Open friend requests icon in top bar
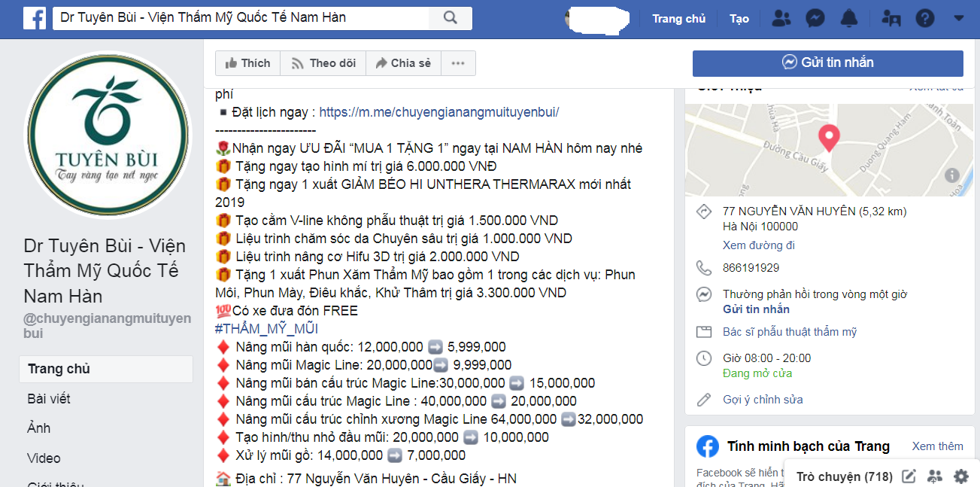Screen dimensions: 980x487 [782, 18]
